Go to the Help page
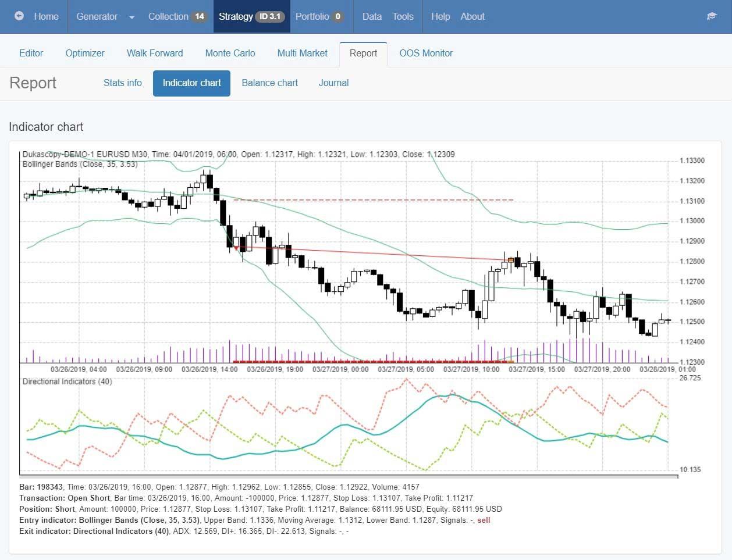Screen dimensions: 732x560 pyautogui.click(x=440, y=16)
